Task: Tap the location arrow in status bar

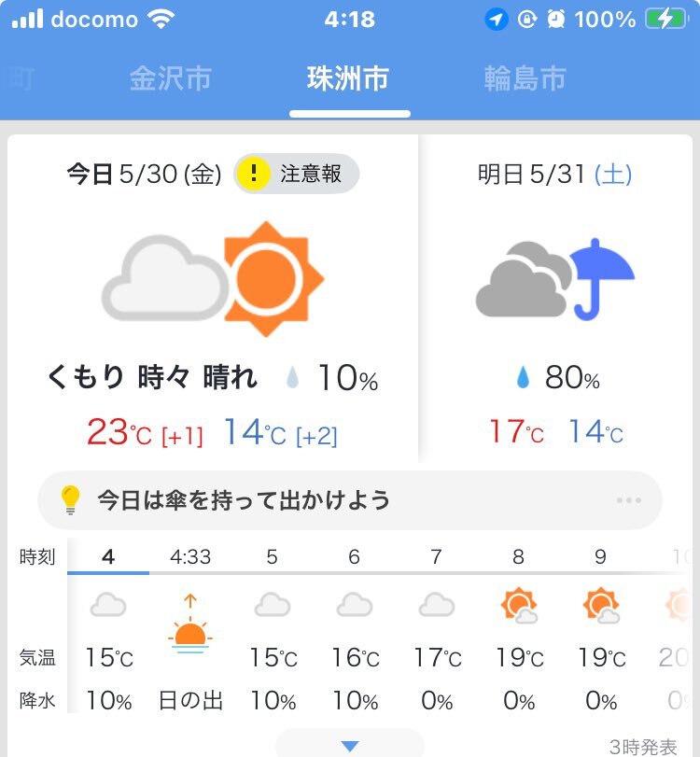Action: tap(497, 20)
